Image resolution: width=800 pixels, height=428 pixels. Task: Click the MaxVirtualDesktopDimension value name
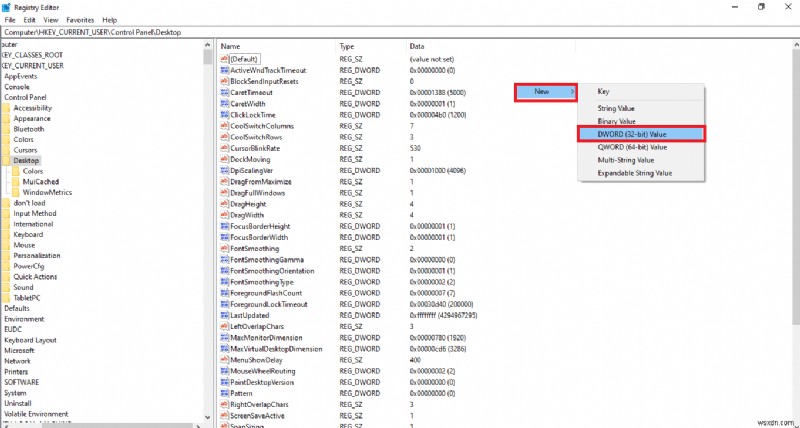(276, 349)
